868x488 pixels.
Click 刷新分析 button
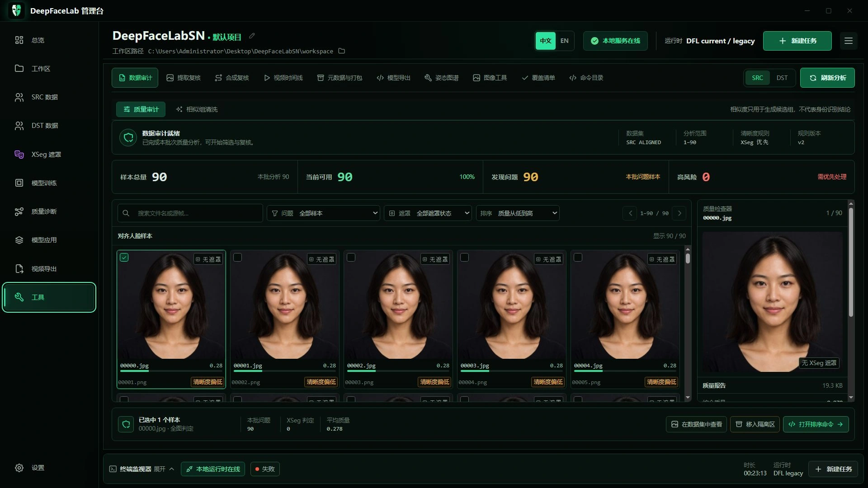point(827,78)
